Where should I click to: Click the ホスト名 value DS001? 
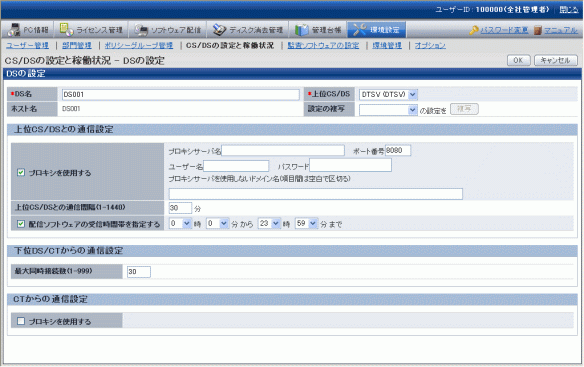[x=71, y=109]
